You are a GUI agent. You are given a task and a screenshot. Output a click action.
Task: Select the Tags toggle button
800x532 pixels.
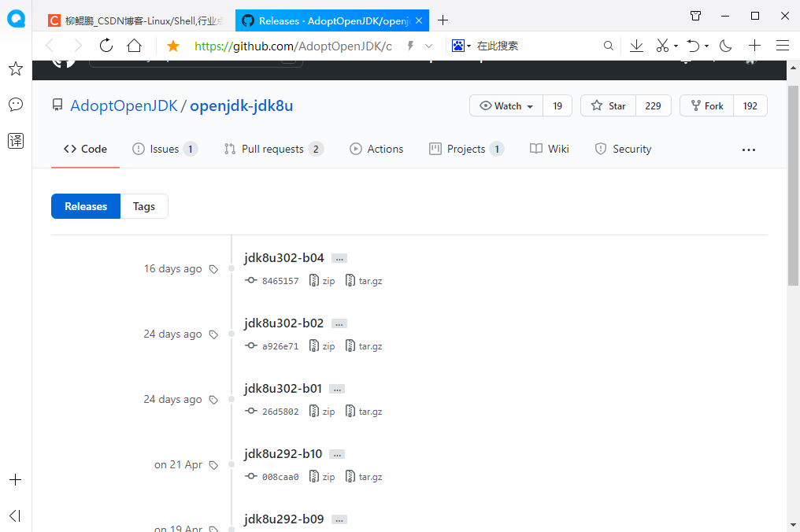pos(144,206)
